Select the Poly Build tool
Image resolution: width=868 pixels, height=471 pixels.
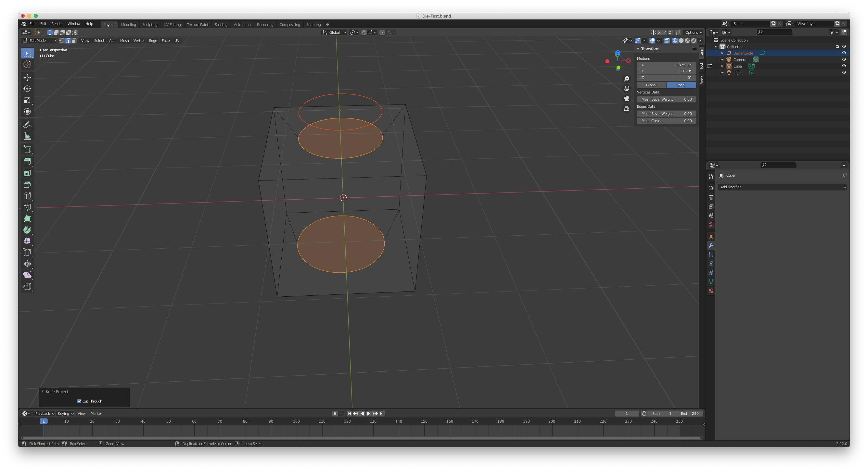(27, 218)
